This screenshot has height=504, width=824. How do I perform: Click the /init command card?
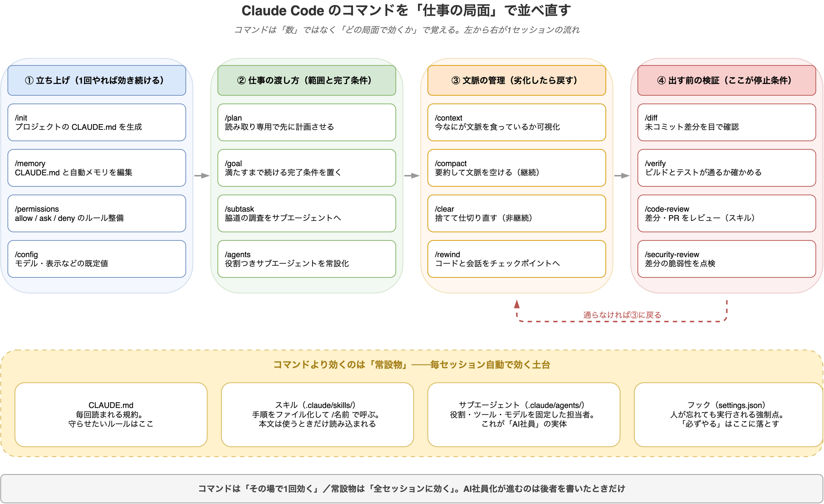(x=97, y=122)
